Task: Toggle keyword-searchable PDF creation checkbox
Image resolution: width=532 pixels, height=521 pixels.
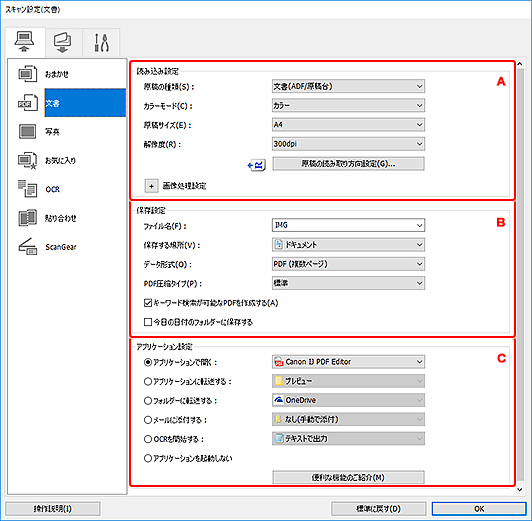Action: point(148,303)
